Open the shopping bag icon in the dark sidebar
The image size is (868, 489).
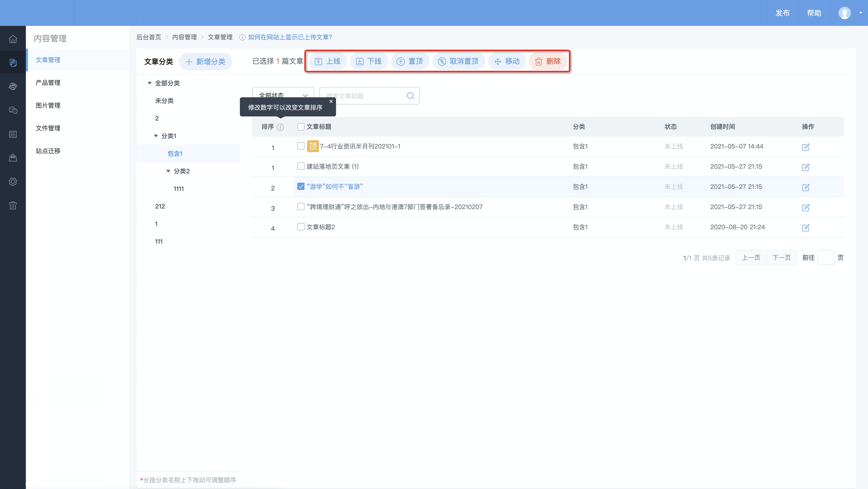pyautogui.click(x=13, y=158)
